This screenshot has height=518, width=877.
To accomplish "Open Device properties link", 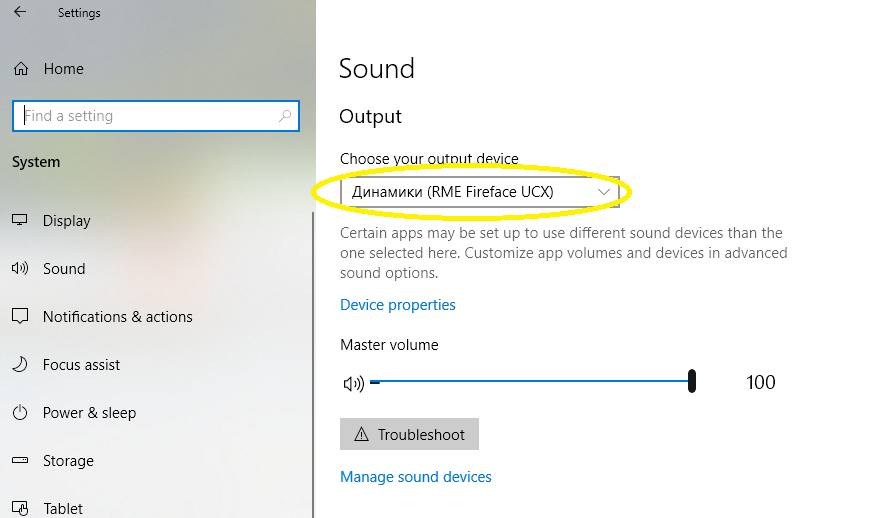I will (x=398, y=305).
